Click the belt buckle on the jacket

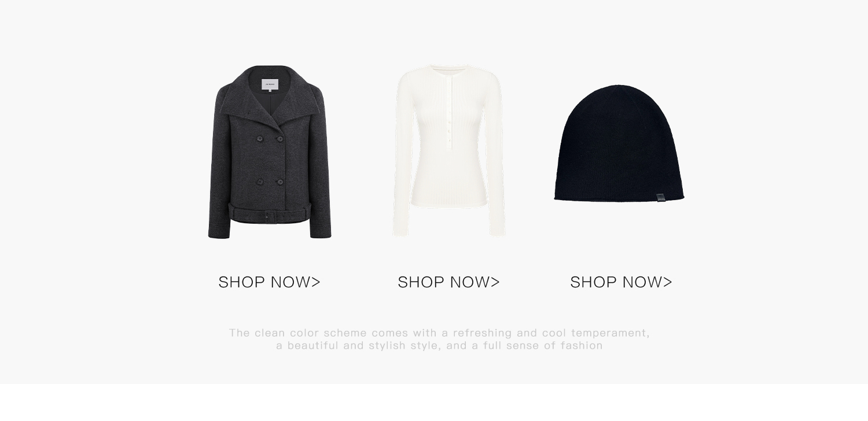click(266, 215)
